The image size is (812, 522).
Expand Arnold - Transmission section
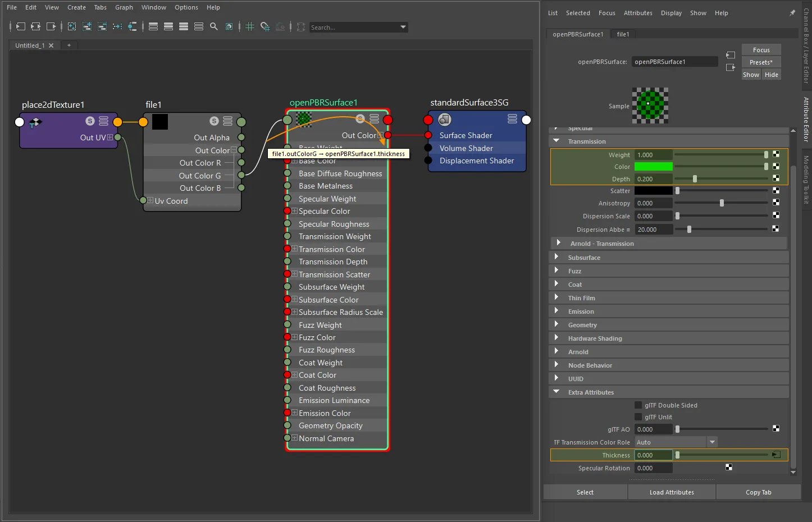558,242
